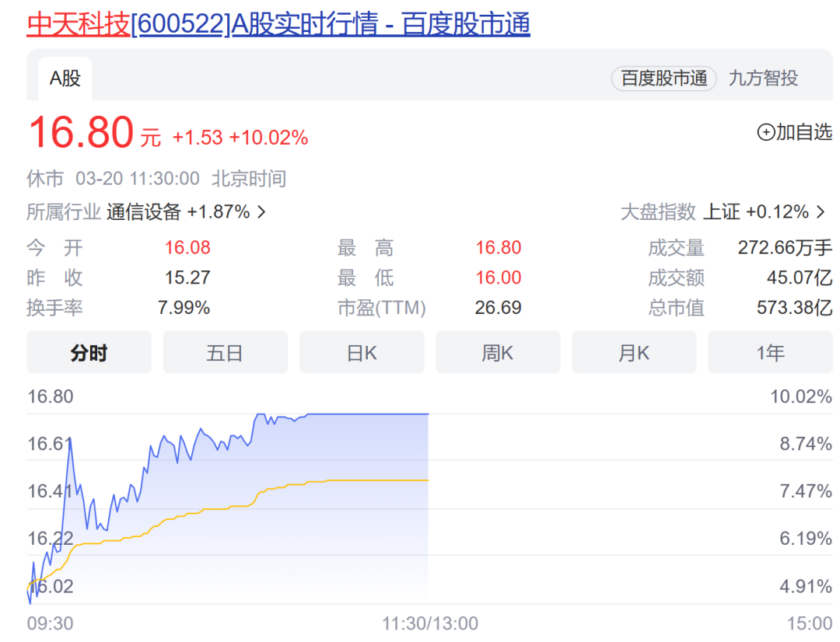Click 换手率 value 7.99%

tap(184, 307)
